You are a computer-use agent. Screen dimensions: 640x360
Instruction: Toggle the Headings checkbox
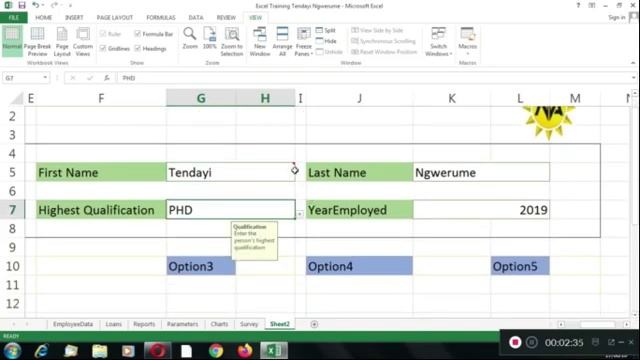pos(151,49)
